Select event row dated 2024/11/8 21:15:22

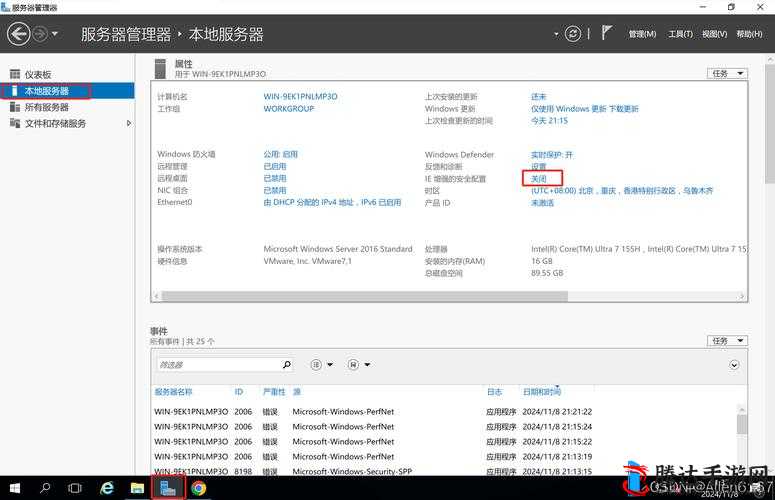[445, 442]
